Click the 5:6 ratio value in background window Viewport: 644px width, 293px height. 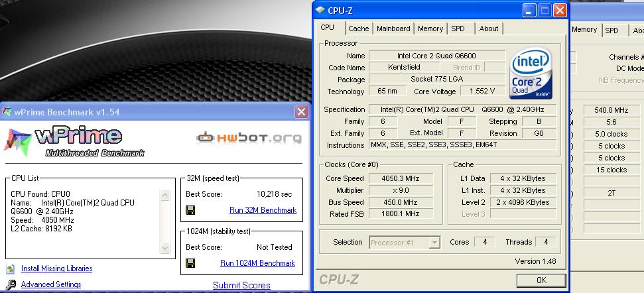(x=612, y=122)
